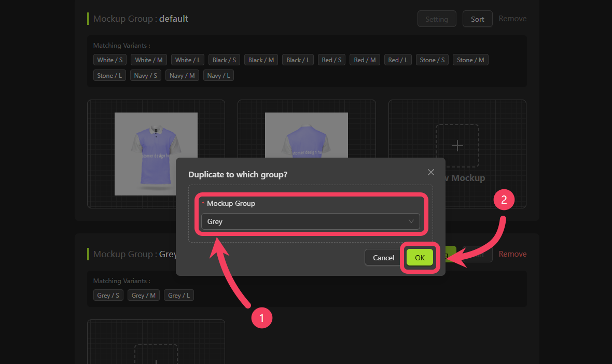Screen dimensions: 612x364
Task: Close the Duplicate to which group dialog
Action: point(431,172)
